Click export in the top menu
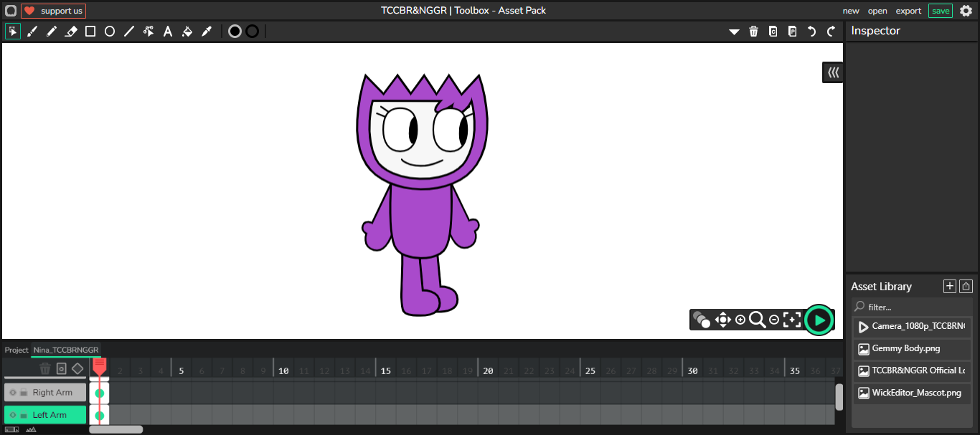The width and height of the screenshot is (980, 435). (x=908, y=11)
